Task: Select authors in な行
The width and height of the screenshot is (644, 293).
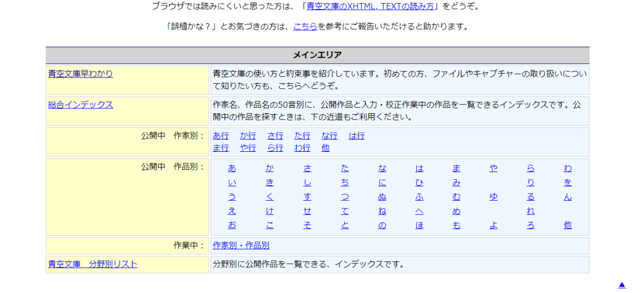Action: click(x=329, y=136)
